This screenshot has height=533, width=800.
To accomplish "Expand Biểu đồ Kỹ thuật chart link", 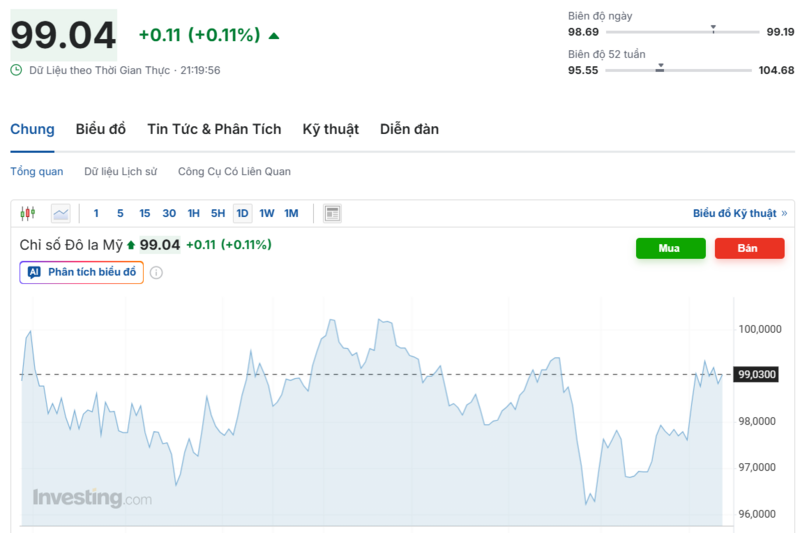I will tap(739, 213).
